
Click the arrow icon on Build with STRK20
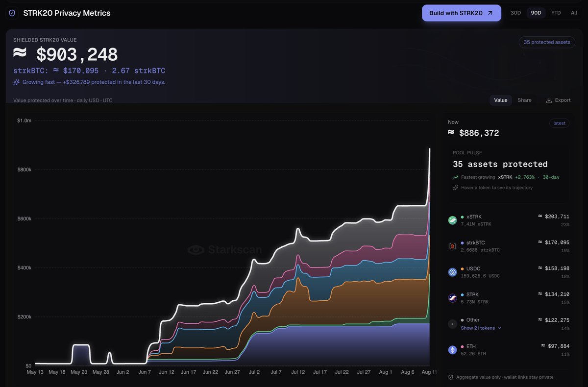click(490, 13)
